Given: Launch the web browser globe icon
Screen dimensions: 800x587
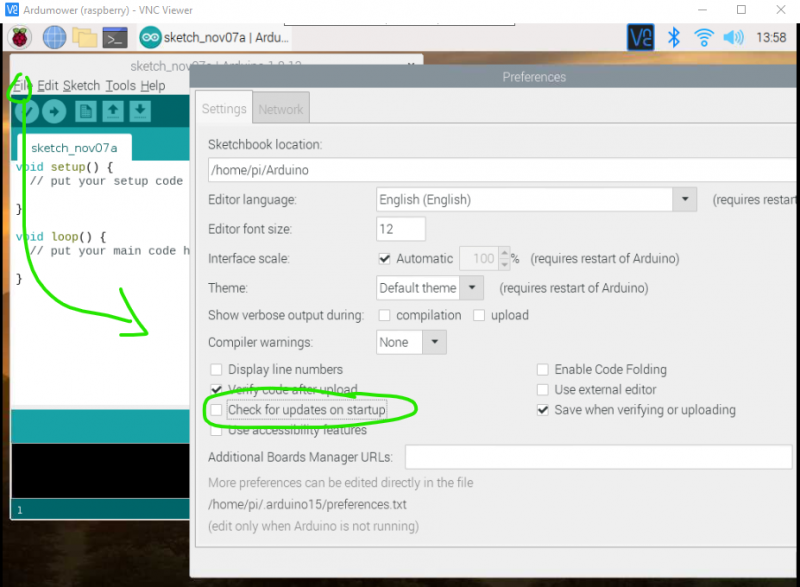Looking at the screenshot, I should click(x=54, y=38).
